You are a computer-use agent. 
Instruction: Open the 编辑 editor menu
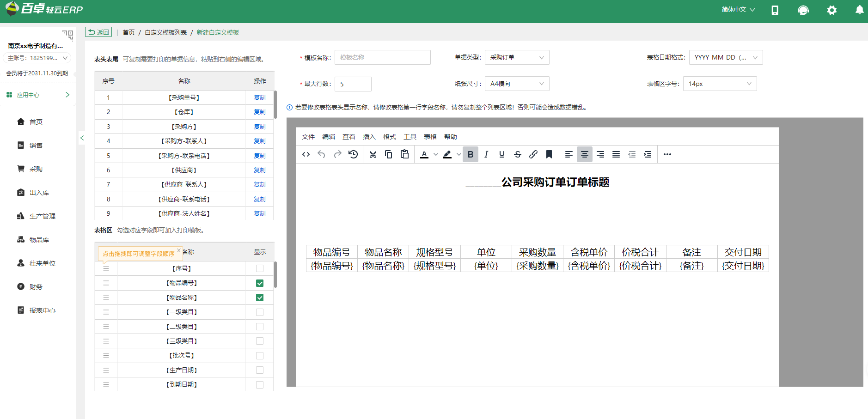coord(329,137)
